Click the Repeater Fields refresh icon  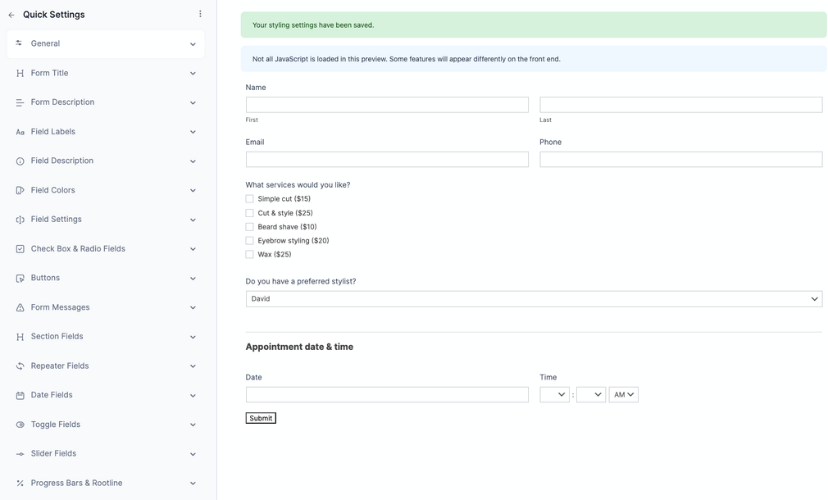click(20, 366)
